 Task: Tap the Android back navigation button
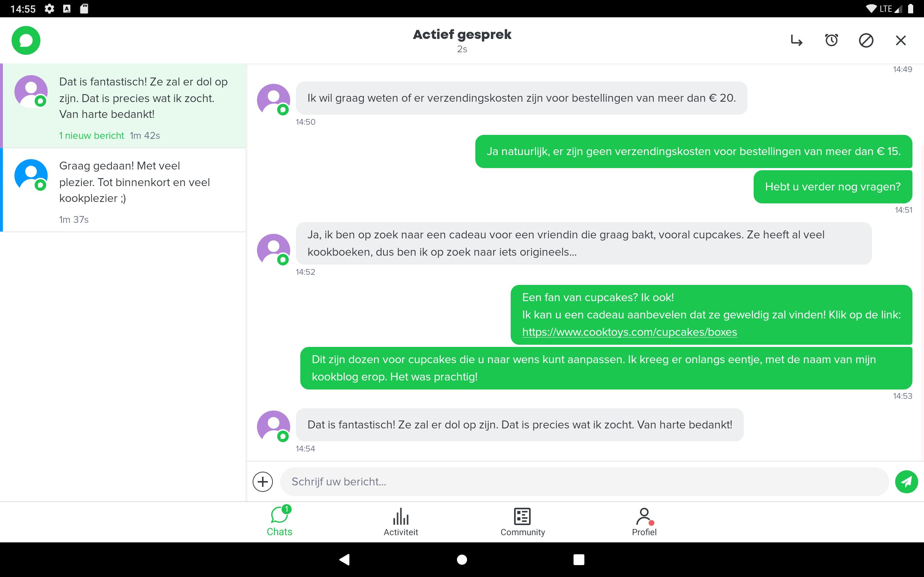point(344,559)
